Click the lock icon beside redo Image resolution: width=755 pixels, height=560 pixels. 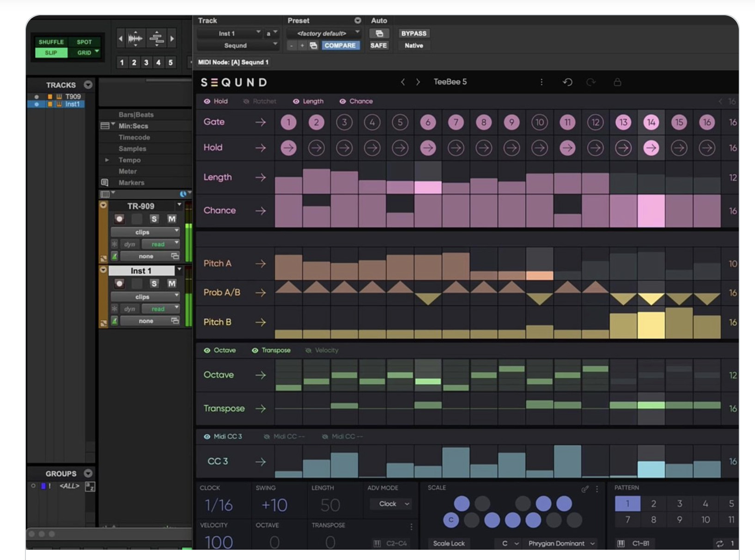click(617, 82)
